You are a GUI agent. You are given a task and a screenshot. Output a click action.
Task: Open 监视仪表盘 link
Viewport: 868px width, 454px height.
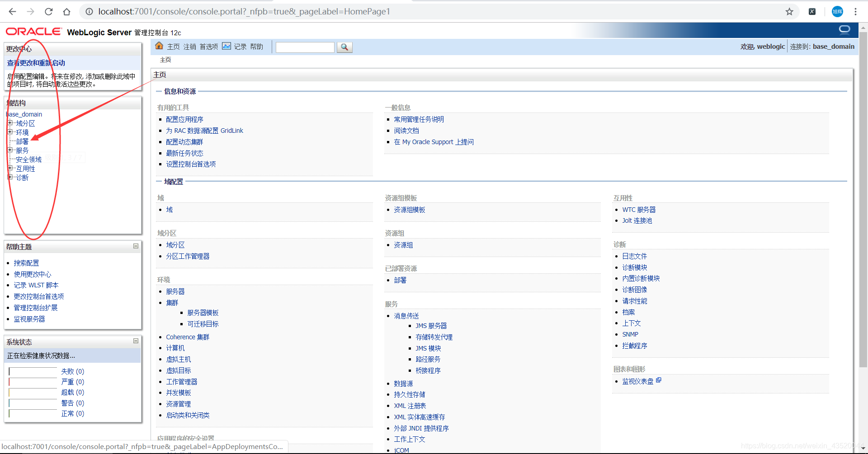point(637,381)
